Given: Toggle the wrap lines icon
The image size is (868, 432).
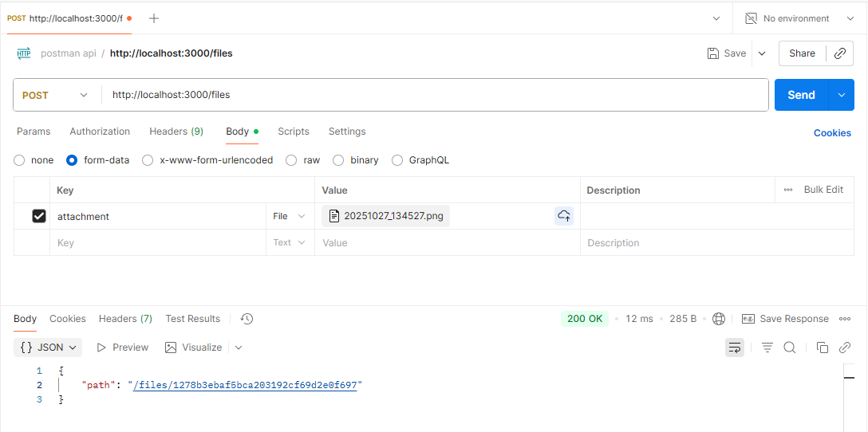Looking at the screenshot, I should pyautogui.click(x=735, y=348).
